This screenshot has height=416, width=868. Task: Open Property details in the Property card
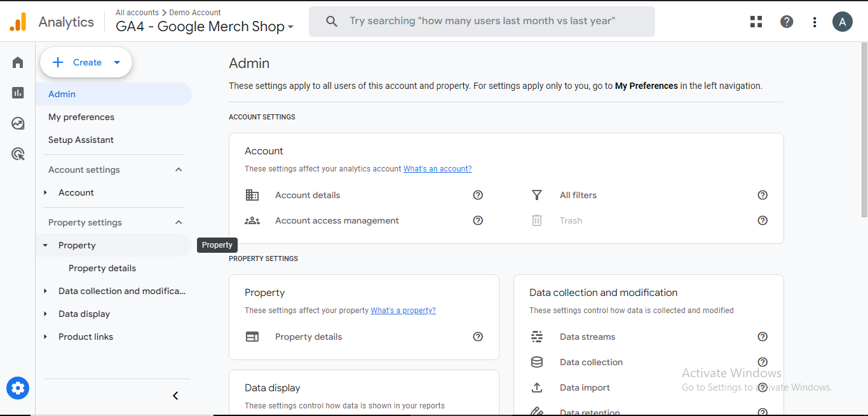tap(308, 337)
